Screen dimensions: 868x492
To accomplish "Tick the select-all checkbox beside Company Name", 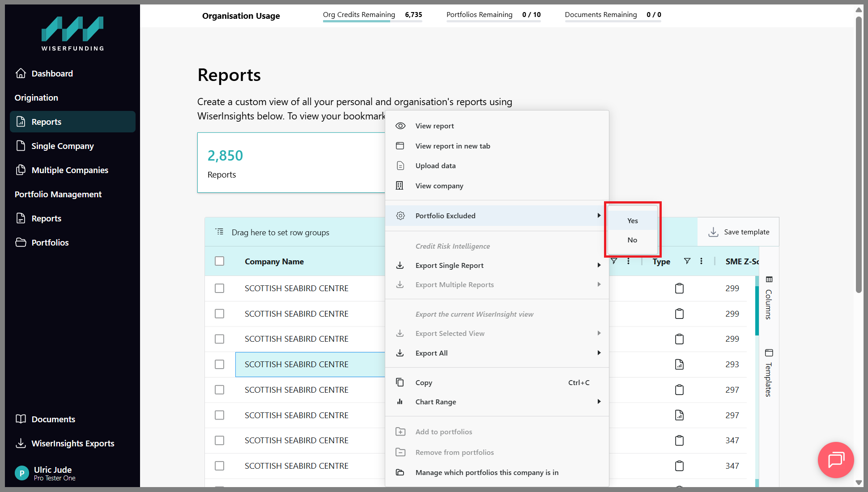I will tap(219, 261).
